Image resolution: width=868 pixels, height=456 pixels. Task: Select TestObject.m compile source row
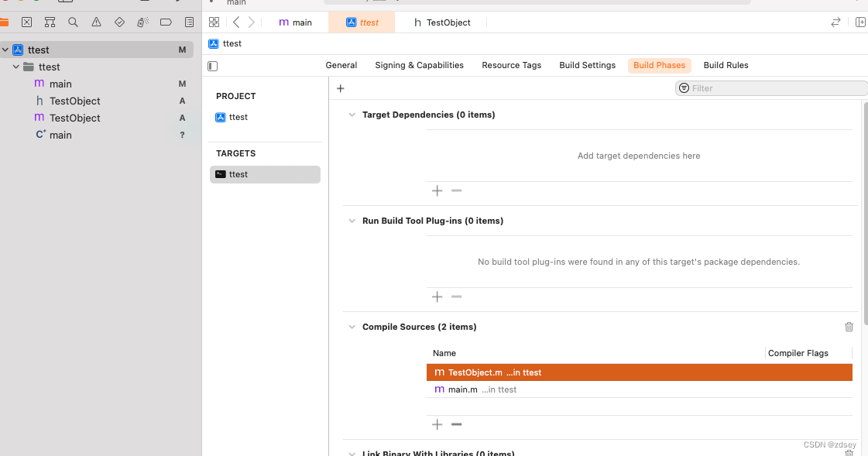640,372
